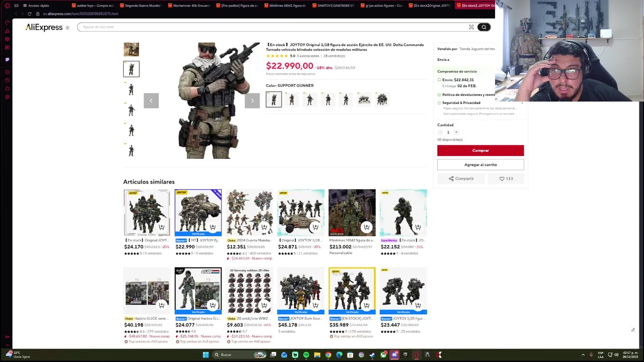Select the third color variant figure
The height and width of the screenshot is (362, 644).
click(x=310, y=100)
